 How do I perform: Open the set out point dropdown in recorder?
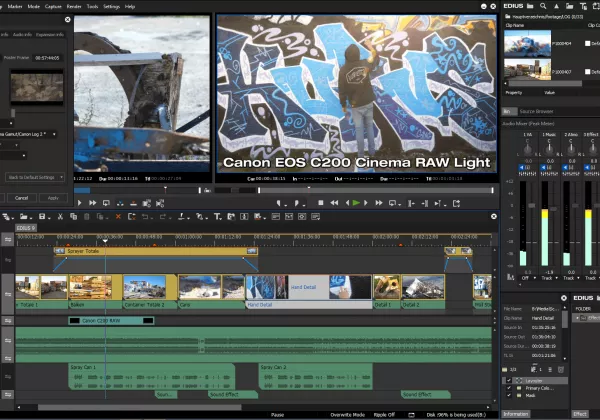coord(304,204)
